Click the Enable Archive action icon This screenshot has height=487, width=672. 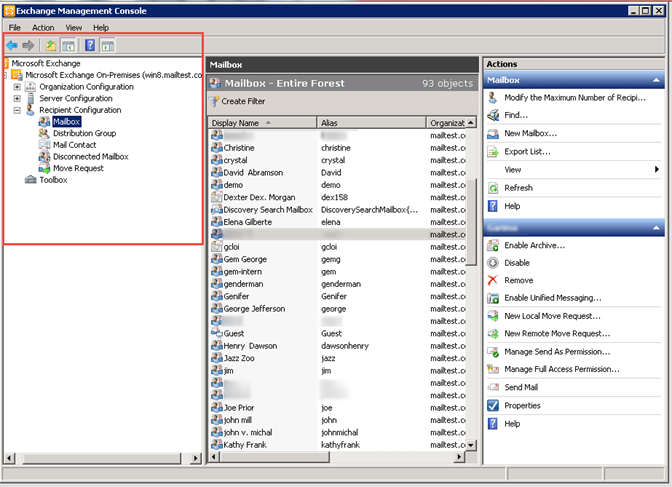[x=493, y=245]
